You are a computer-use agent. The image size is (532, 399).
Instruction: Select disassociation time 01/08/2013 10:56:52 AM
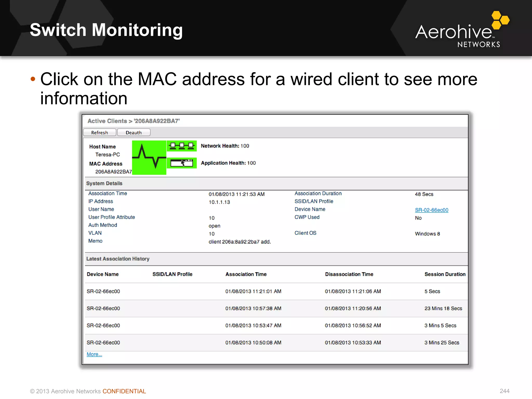353,325
